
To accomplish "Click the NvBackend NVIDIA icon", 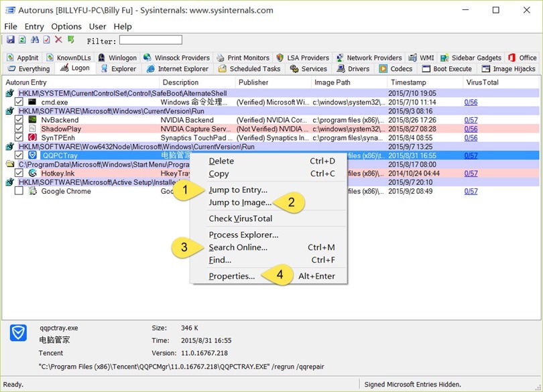I will (x=32, y=120).
